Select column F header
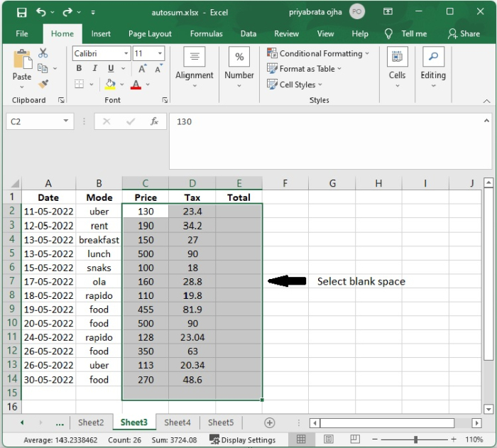The image size is (497, 448). (x=285, y=183)
